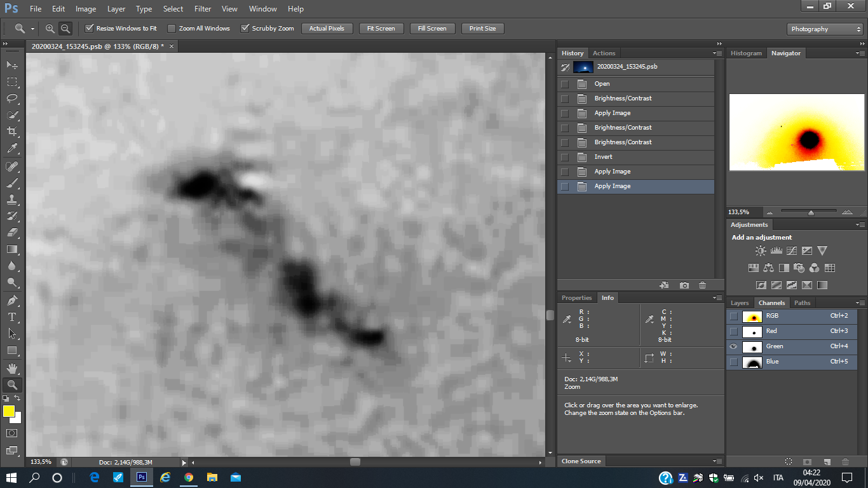Toggle visibility of the Green channel
Viewport: 868px width, 488px height.
733,346
